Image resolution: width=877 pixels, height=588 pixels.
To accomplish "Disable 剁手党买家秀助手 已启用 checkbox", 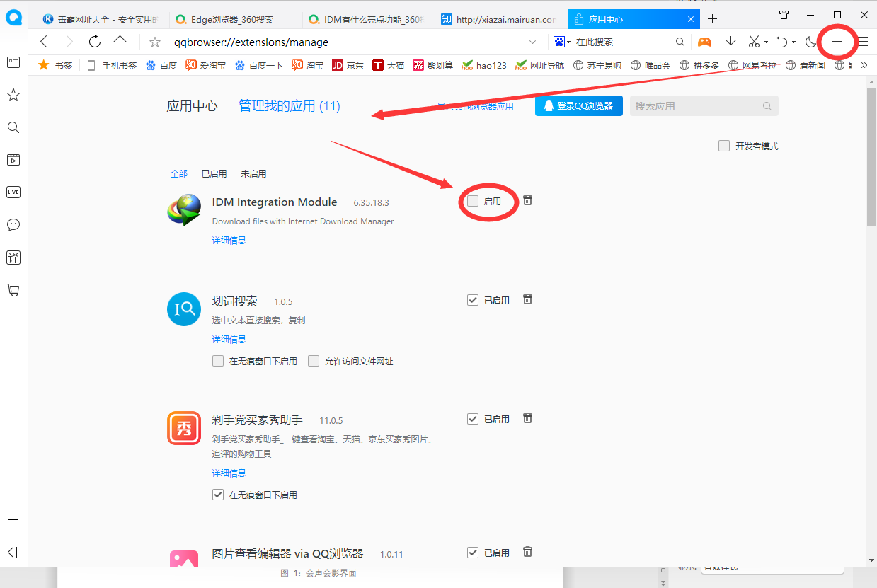I will (473, 419).
